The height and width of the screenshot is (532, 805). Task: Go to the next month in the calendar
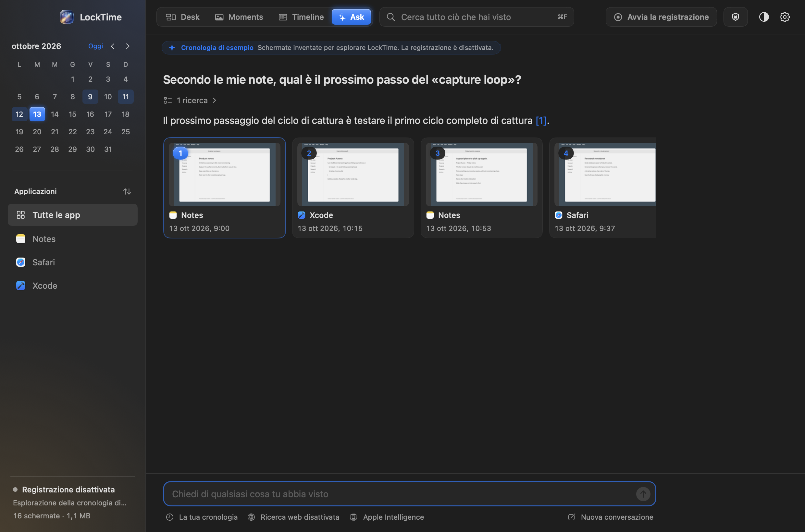[128, 46]
